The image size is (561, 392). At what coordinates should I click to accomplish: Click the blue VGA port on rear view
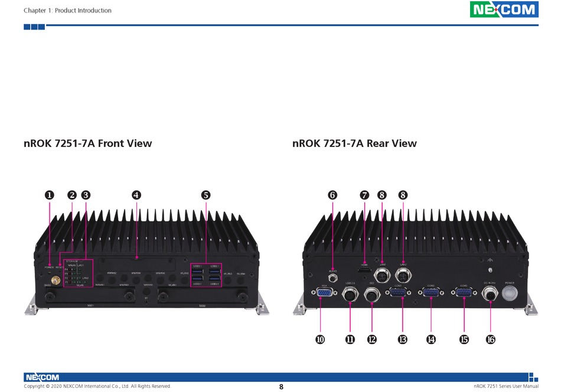325,293
